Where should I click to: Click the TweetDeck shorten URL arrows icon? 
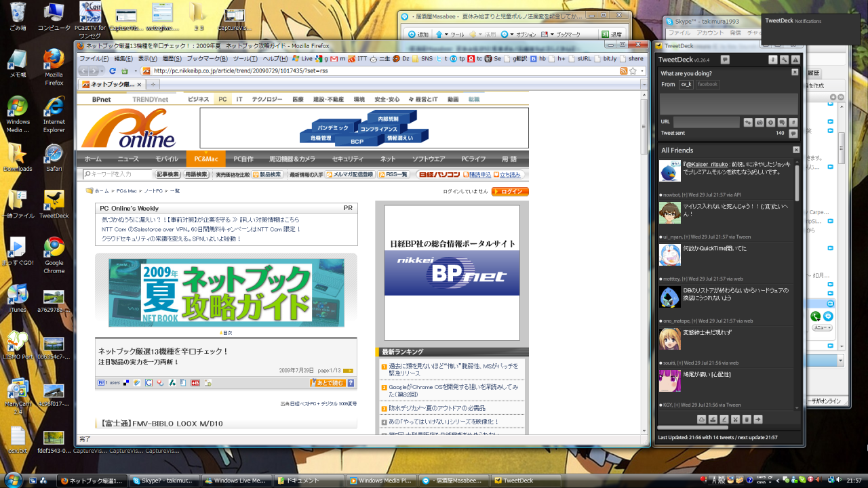[748, 122]
